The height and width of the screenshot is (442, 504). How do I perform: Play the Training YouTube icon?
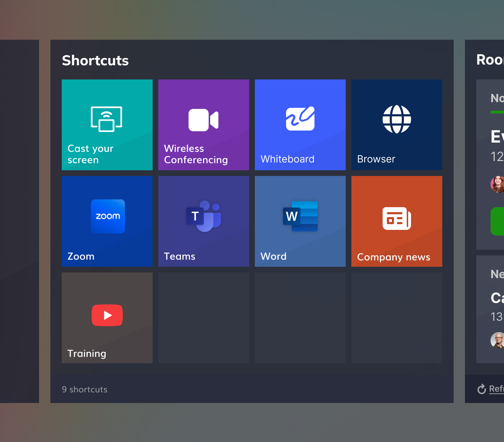107,315
